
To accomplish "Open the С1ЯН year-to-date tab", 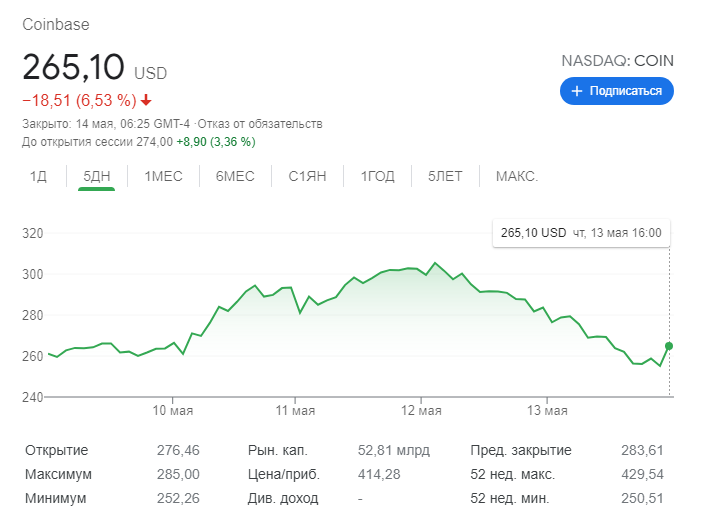I will coord(308,177).
